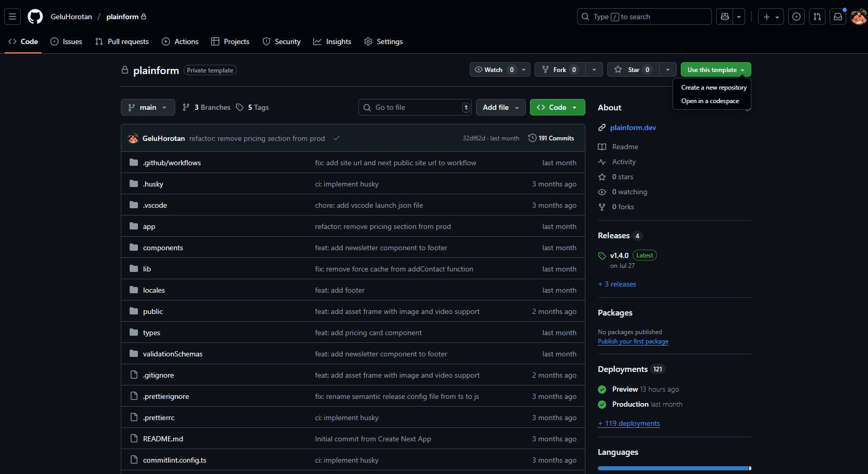Viewport: 868px width, 474px height.
Task: Select Create a new repository option
Action: tap(713, 88)
